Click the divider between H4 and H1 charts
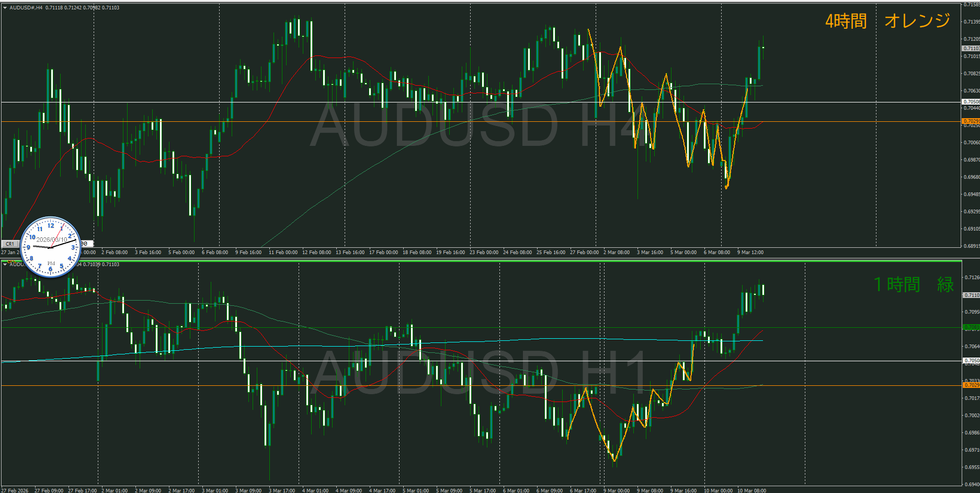 click(x=481, y=258)
